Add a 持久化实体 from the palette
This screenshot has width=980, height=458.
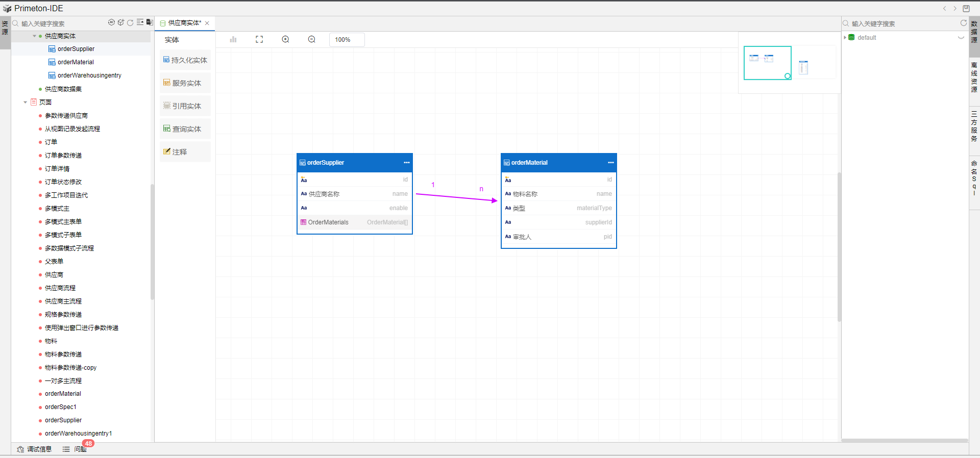[x=185, y=60]
